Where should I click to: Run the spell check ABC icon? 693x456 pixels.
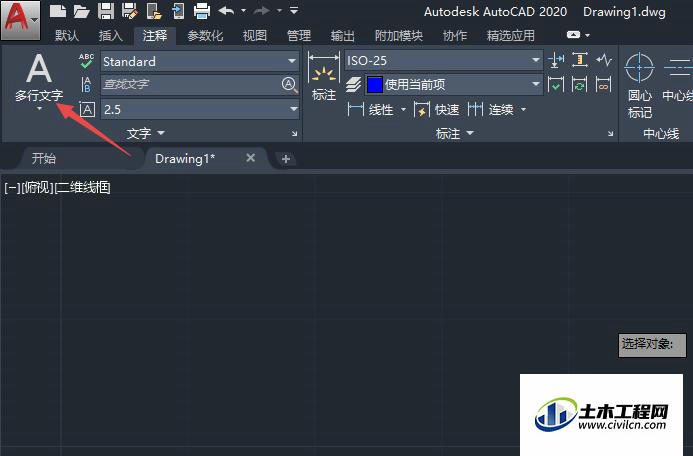[x=87, y=61]
